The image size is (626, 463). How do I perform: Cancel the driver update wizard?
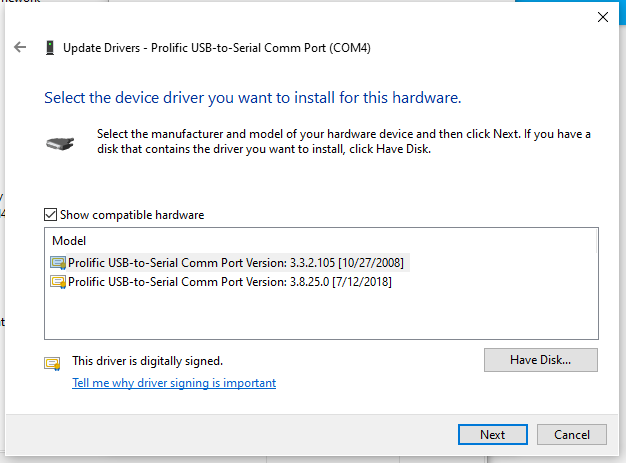(x=571, y=435)
